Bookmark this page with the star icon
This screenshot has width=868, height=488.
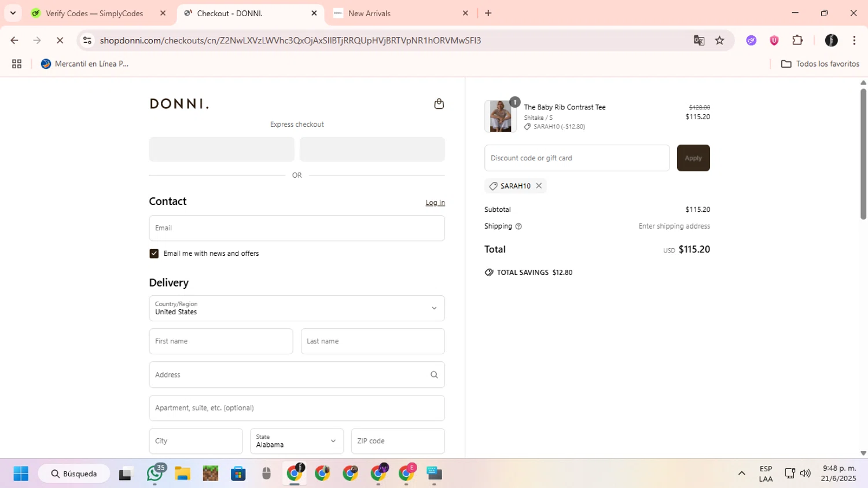click(x=720, y=41)
